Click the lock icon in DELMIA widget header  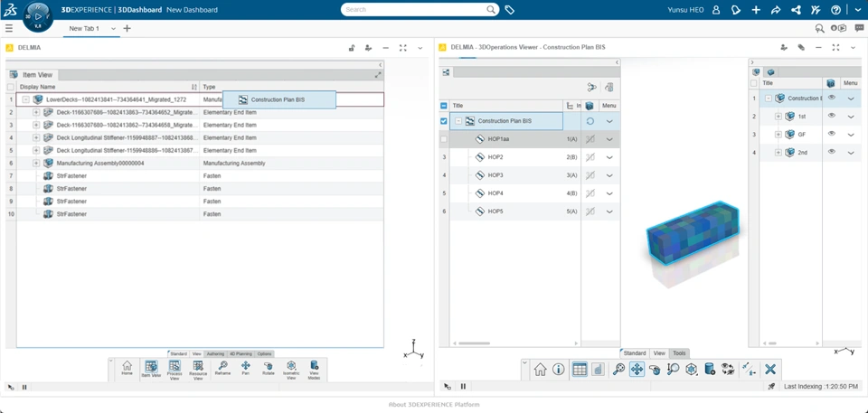(352, 48)
